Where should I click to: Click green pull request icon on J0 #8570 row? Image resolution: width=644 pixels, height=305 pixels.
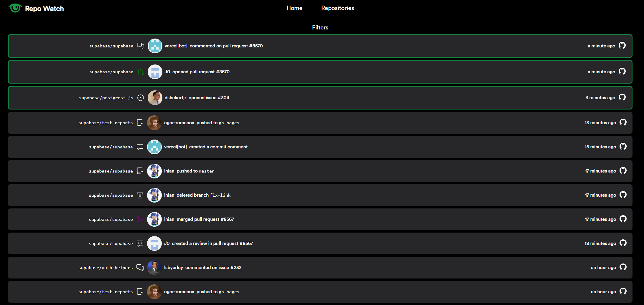point(141,72)
